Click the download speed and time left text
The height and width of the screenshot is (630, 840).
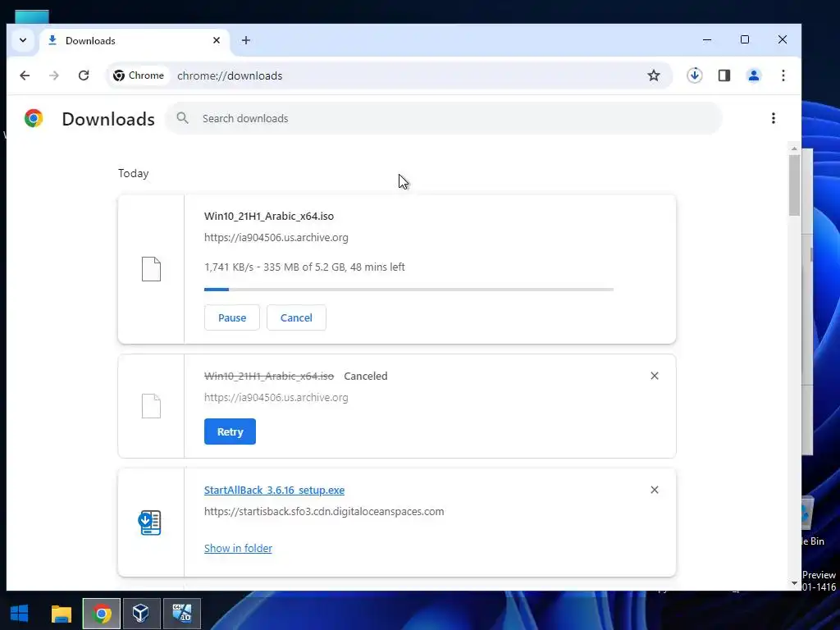click(304, 267)
